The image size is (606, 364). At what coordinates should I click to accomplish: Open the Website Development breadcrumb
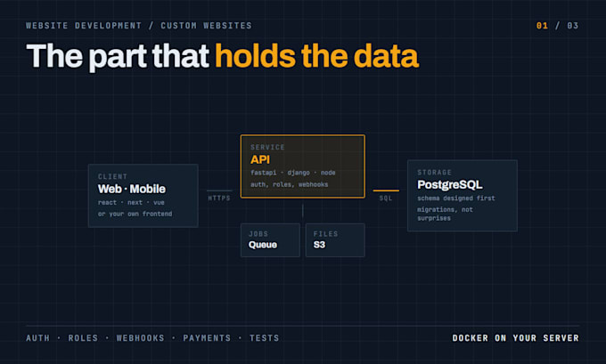(84, 26)
